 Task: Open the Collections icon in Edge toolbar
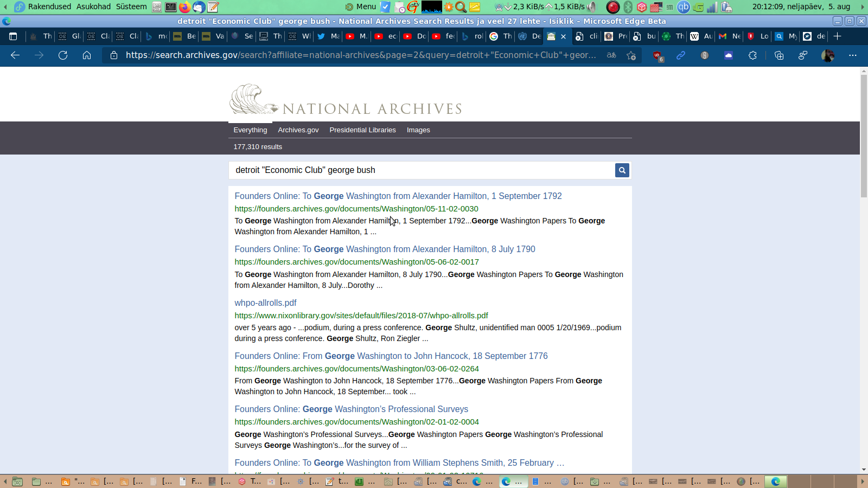tap(779, 55)
